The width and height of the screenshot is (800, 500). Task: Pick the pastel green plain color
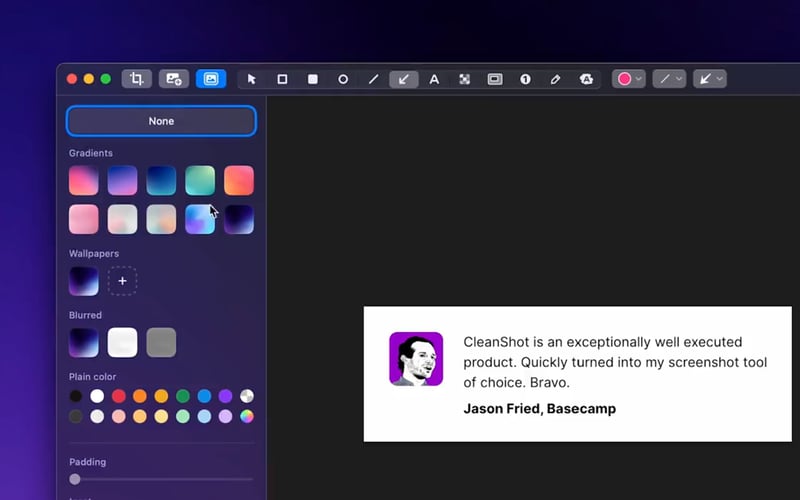click(183, 416)
